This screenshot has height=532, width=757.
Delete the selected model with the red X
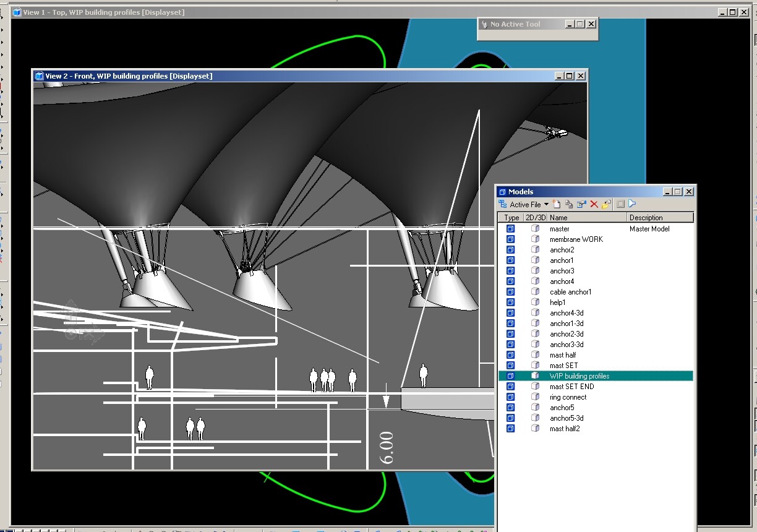593,204
